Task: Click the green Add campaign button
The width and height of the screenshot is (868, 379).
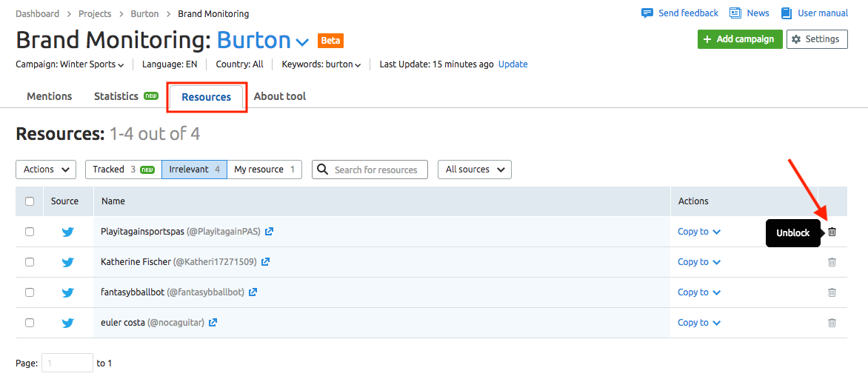Action: tap(740, 39)
